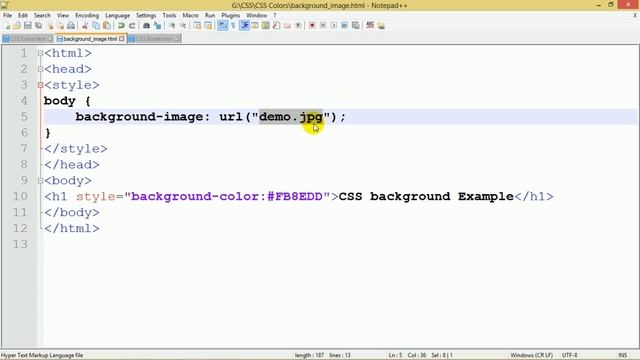Image resolution: width=640 pixels, height=360 pixels.
Task: Click the New file toolbar icon
Action: pyautogui.click(x=7, y=26)
